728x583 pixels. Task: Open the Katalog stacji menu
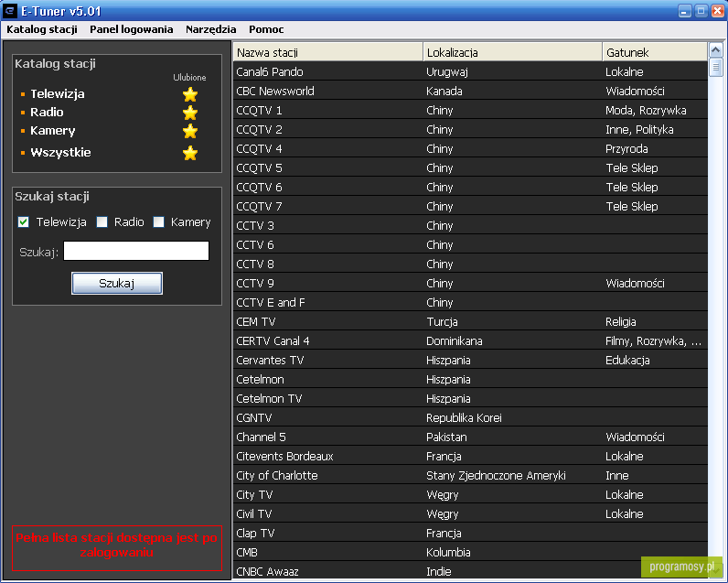click(42, 29)
